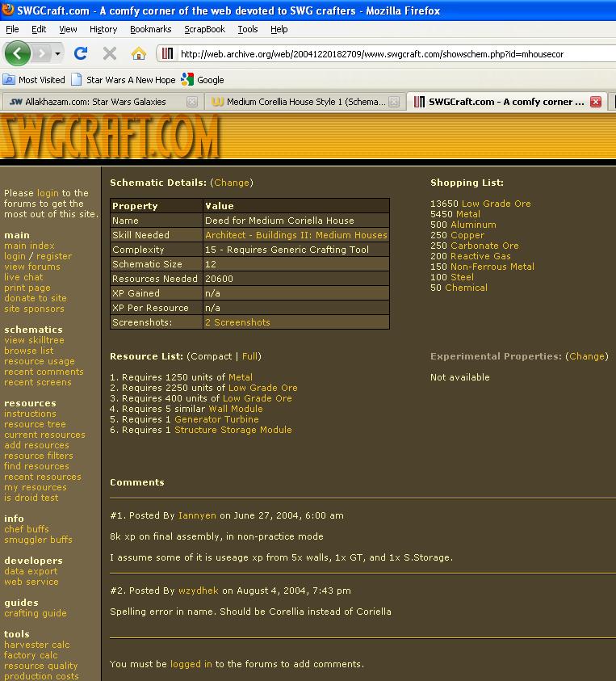This screenshot has width=616, height=681.
Task: Reload the current page
Action: click(x=80, y=53)
